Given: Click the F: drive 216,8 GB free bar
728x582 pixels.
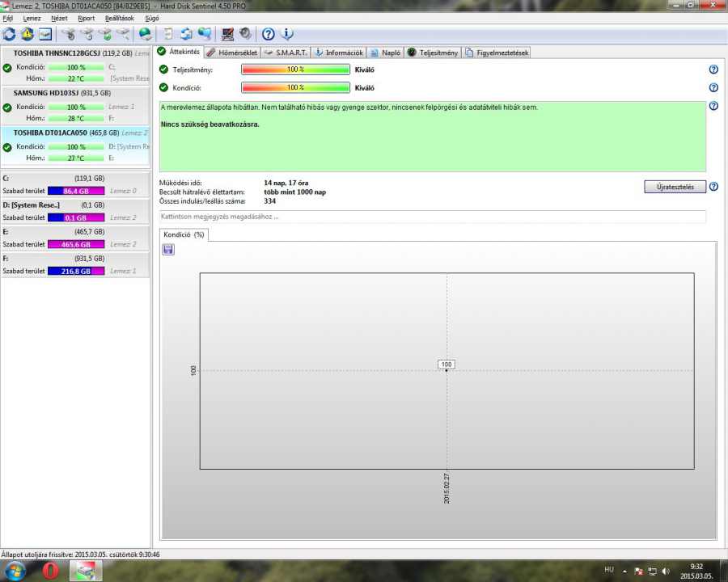Looking at the screenshot, I should click(x=76, y=271).
